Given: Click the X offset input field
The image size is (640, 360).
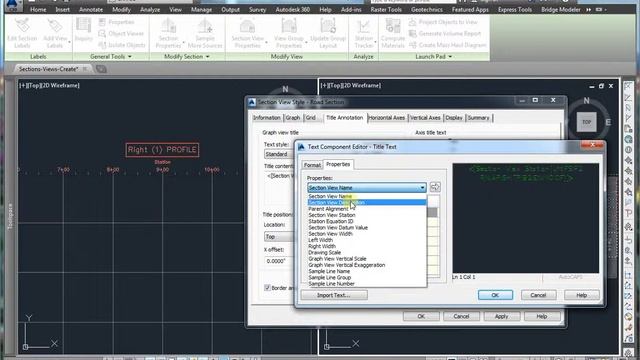Looking at the screenshot, I should (279, 261).
